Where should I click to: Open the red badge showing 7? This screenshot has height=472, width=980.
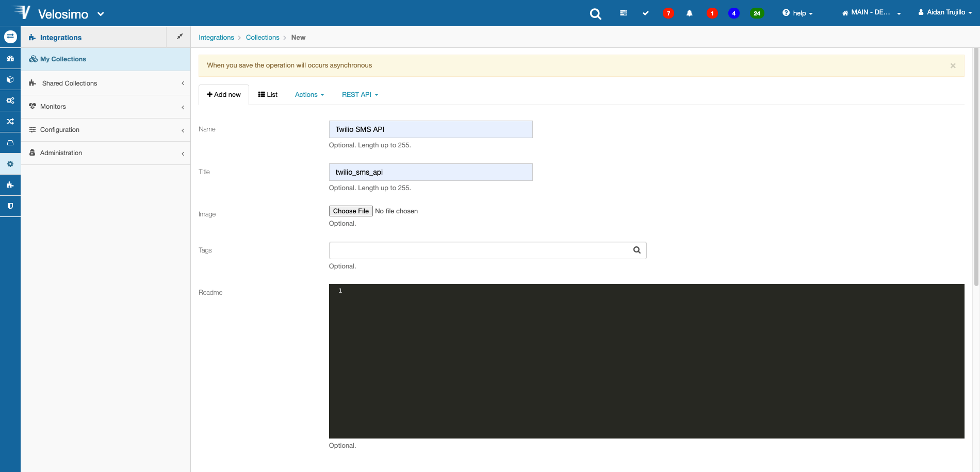click(x=668, y=13)
